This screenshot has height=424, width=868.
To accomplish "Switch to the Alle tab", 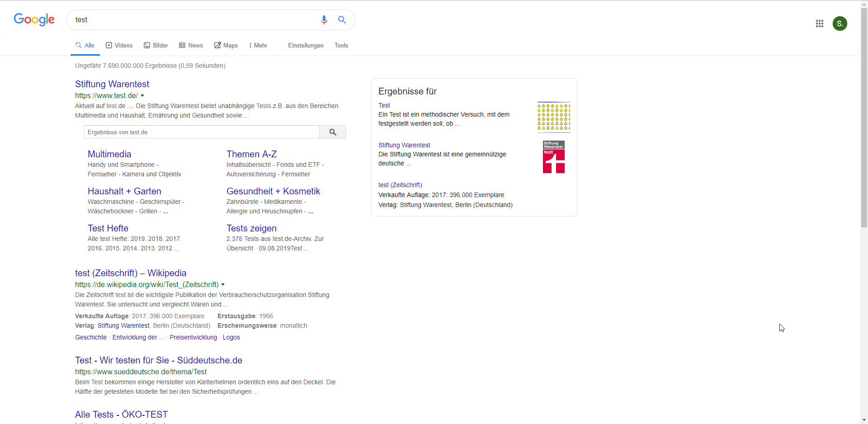I will tap(85, 45).
